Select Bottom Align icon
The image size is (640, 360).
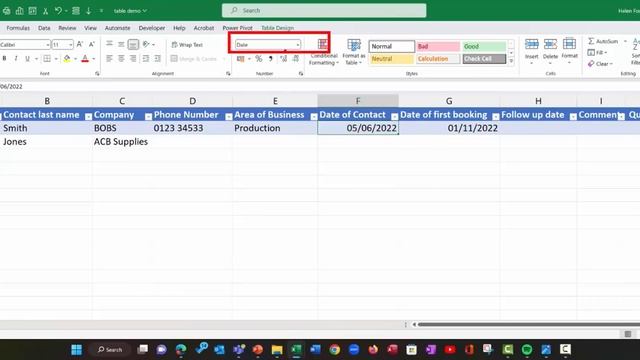click(x=133, y=44)
